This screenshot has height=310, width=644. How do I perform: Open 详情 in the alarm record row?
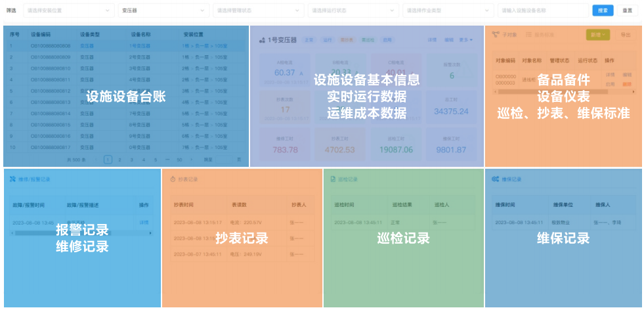pos(144,223)
